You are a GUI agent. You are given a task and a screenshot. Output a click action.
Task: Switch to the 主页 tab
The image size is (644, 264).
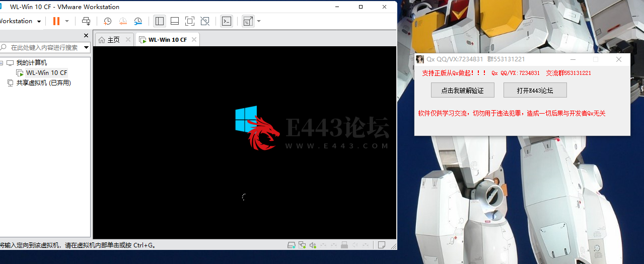[114, 40]
